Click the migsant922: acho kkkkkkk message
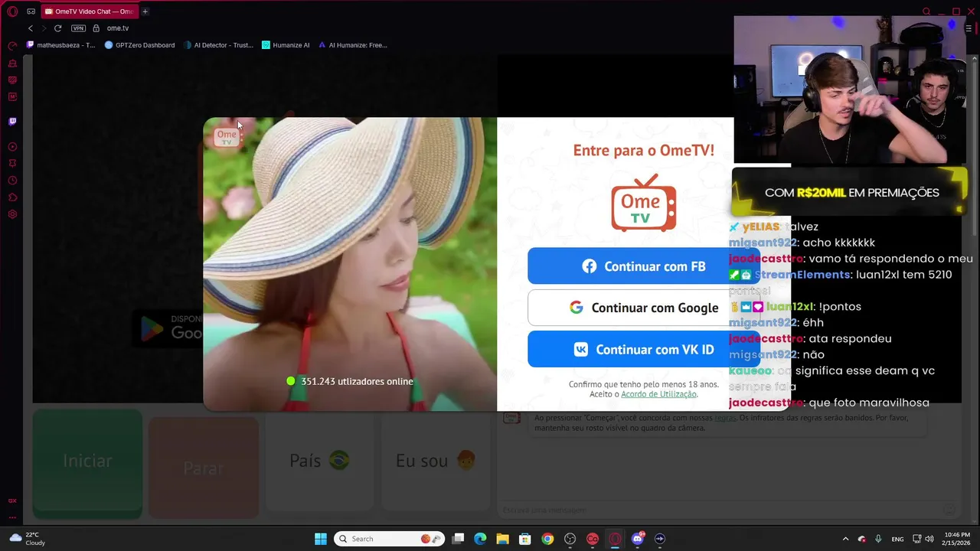980x551 pixels. (802, 243)
